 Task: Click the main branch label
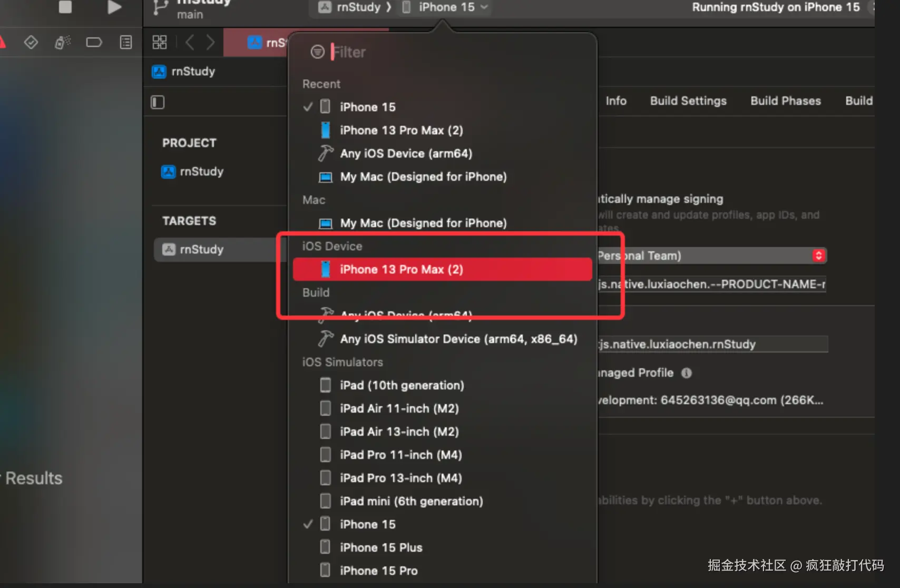tap(190, 15)
